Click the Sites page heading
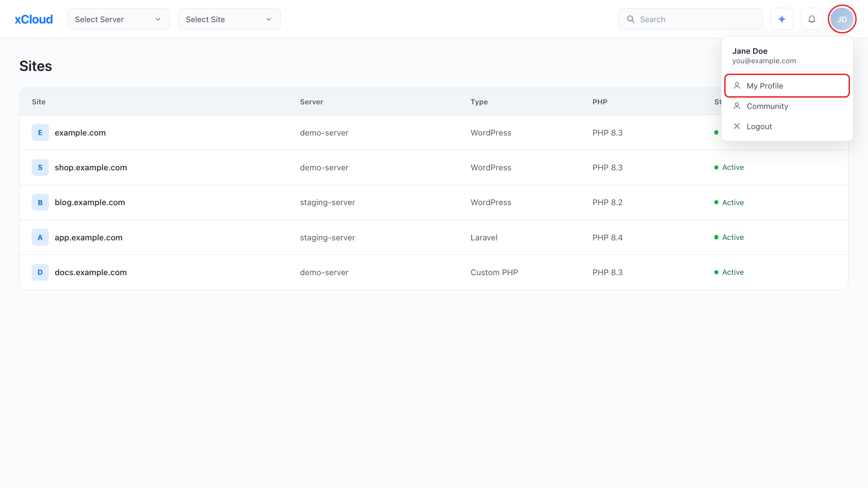 (36, 66)
